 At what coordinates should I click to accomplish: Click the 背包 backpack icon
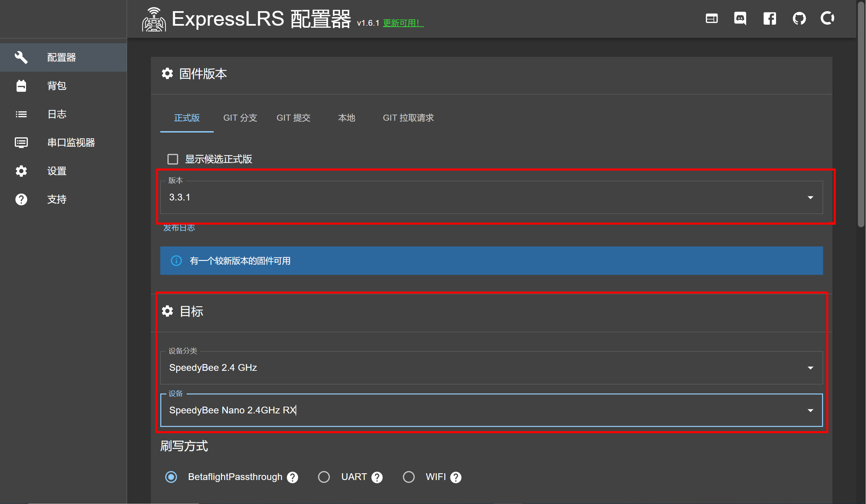coord(21,86)
